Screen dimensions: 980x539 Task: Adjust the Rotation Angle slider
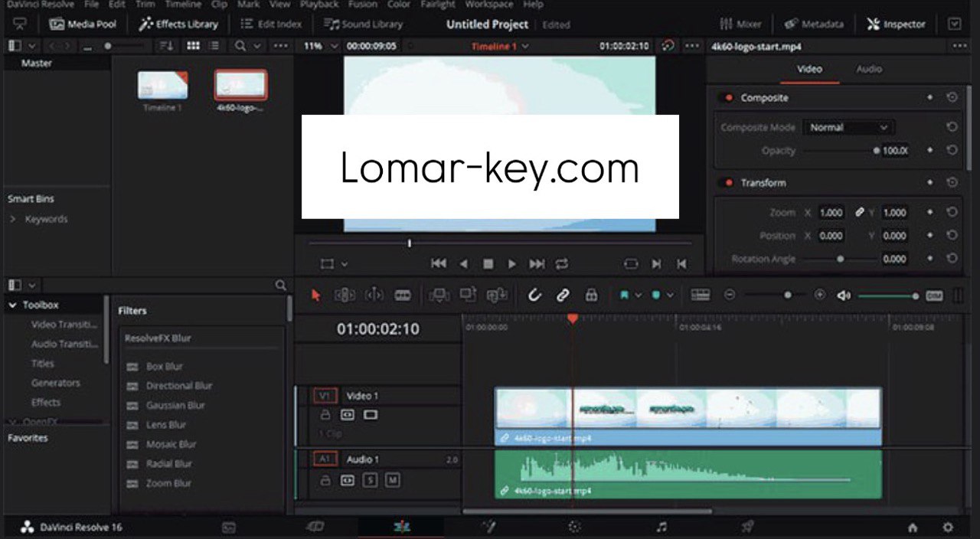tap(840, 259)
